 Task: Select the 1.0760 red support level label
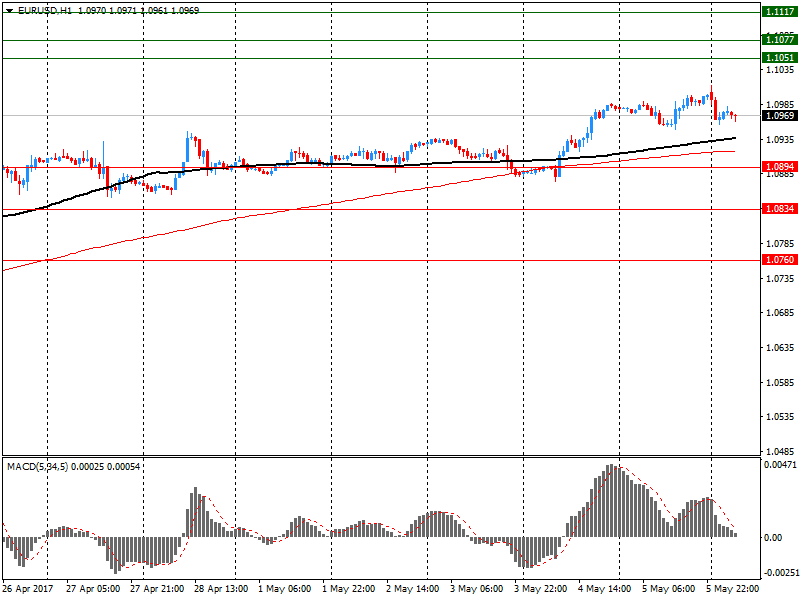[x=780, y=260]
